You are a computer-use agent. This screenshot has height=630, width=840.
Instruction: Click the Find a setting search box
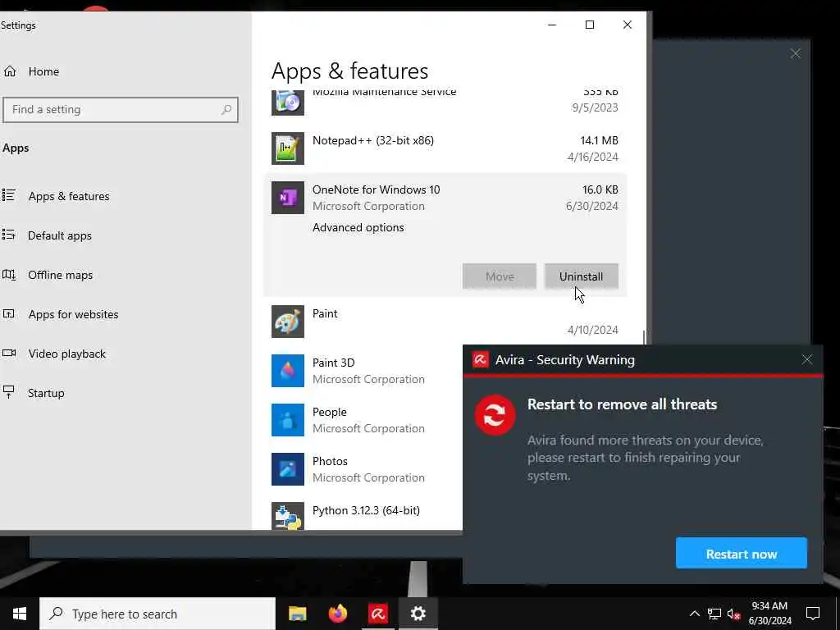point(121,109)
